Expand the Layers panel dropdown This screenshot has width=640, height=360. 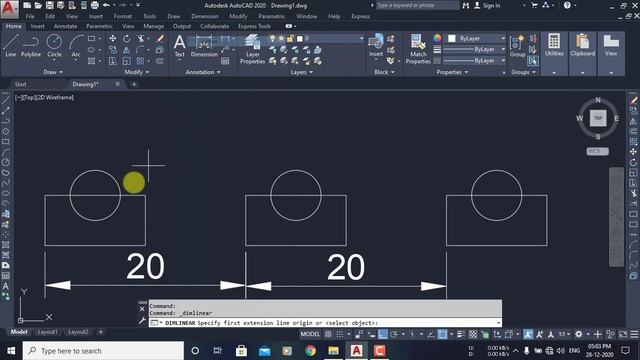tap(302, 72)
